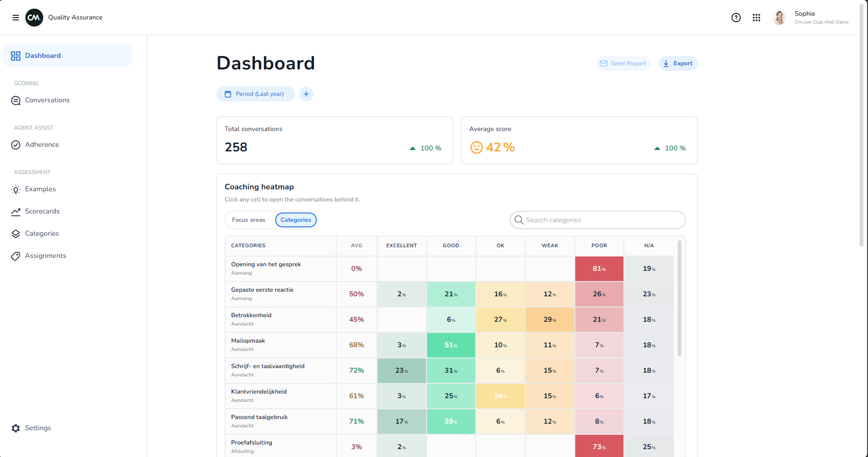Click the envelope icon in Send Report
The image size is (868, 457).
click(x=604, y=63)
